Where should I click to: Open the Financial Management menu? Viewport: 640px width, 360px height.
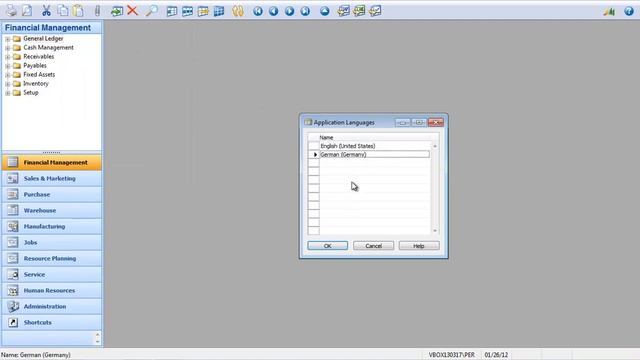coord(52,162)
